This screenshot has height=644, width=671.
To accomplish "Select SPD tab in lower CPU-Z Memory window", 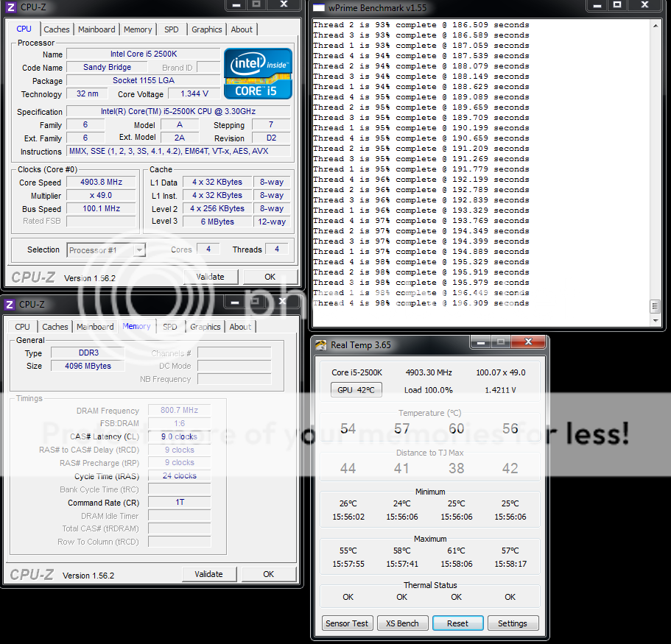I will click(170, 327).
